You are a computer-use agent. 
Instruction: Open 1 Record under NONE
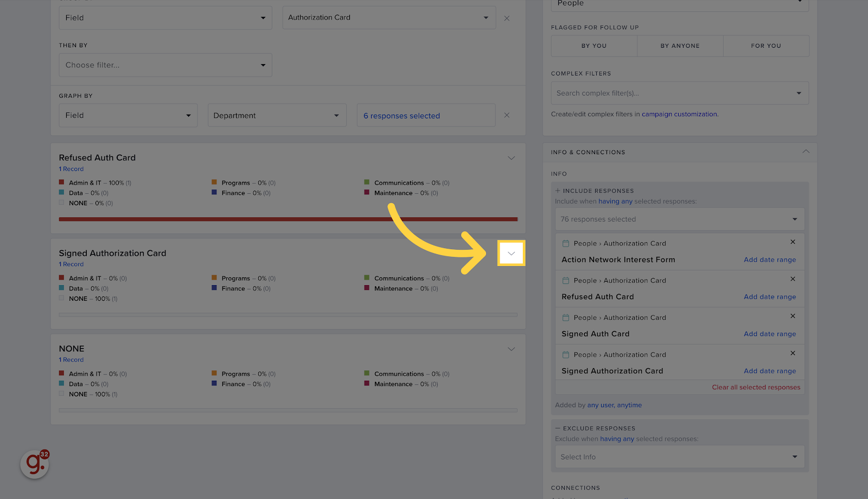click(x=71, y=360)
